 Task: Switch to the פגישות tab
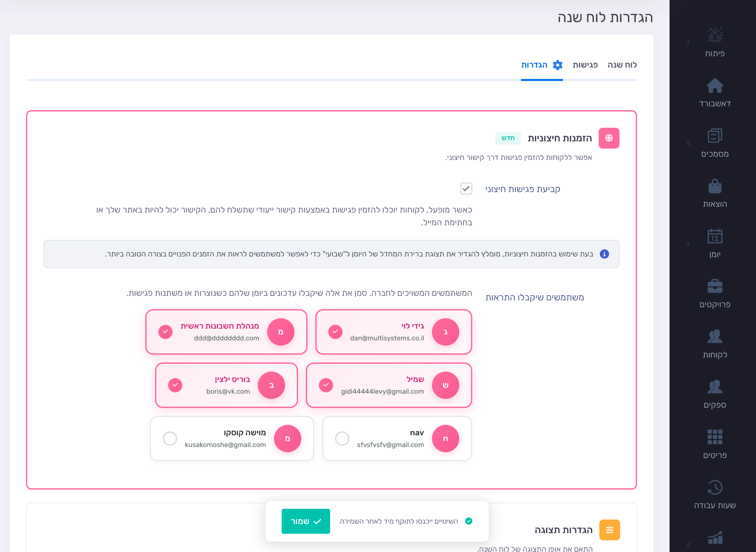tap(585, 65)
